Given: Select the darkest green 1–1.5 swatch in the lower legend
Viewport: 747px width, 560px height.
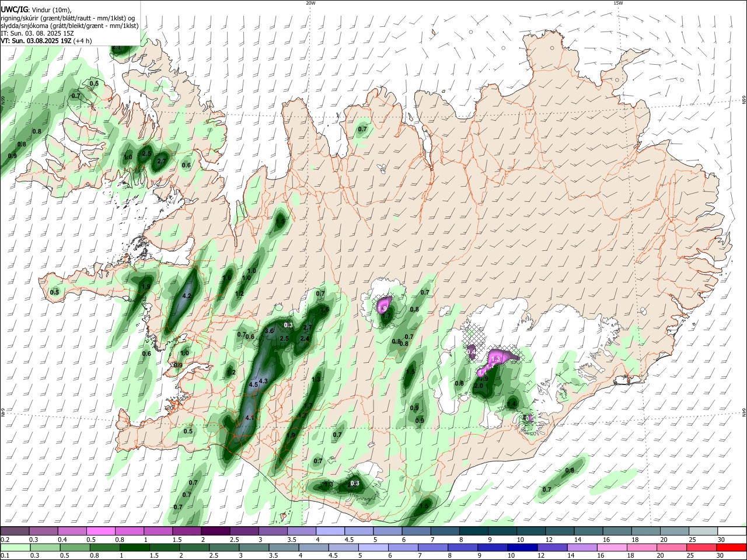Looking at the screenshot, I should pos(134,547).
